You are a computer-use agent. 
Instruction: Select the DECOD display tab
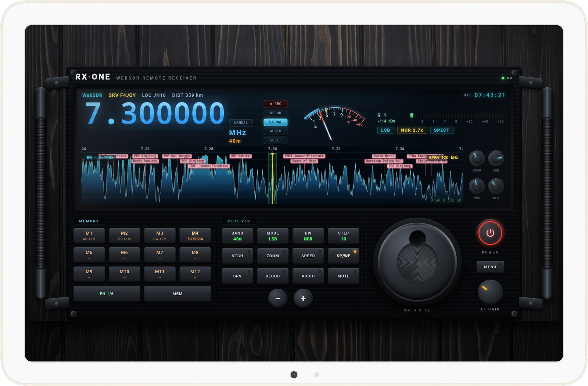[x=276, y=113]
